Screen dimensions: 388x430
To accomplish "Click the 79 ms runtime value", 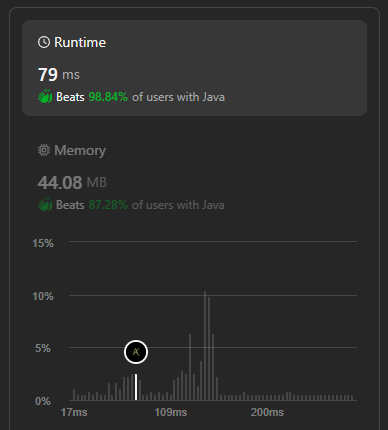I will coord(59,75).
